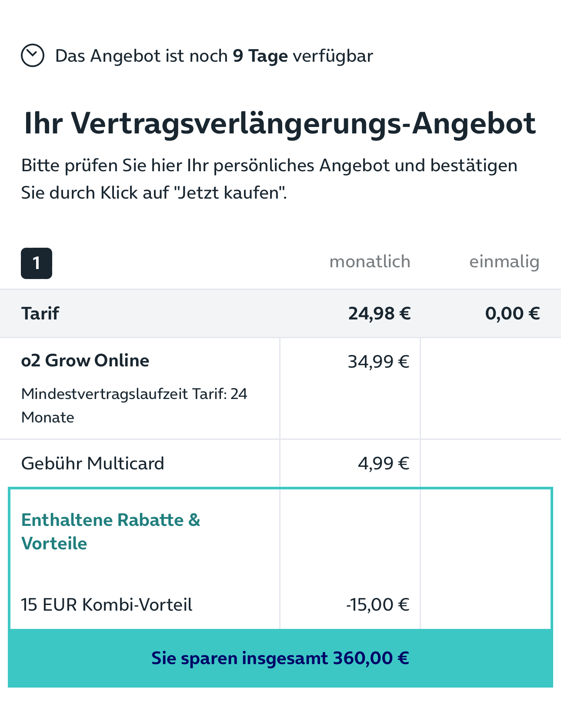Click 'Enthaltene Rabatte & Vorteile' heading
This screenshot has width=561, height=728.
click(111, 532)
